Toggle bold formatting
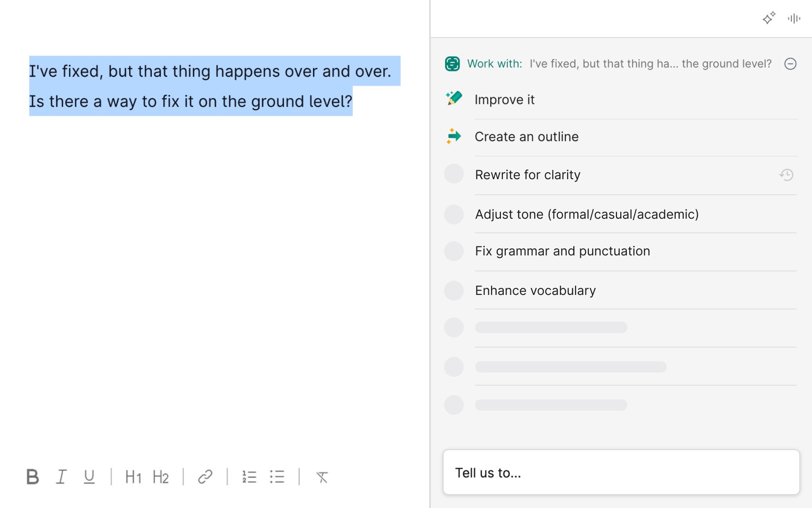This screenshot has width=812, height=508. click(x=32, y=477)
